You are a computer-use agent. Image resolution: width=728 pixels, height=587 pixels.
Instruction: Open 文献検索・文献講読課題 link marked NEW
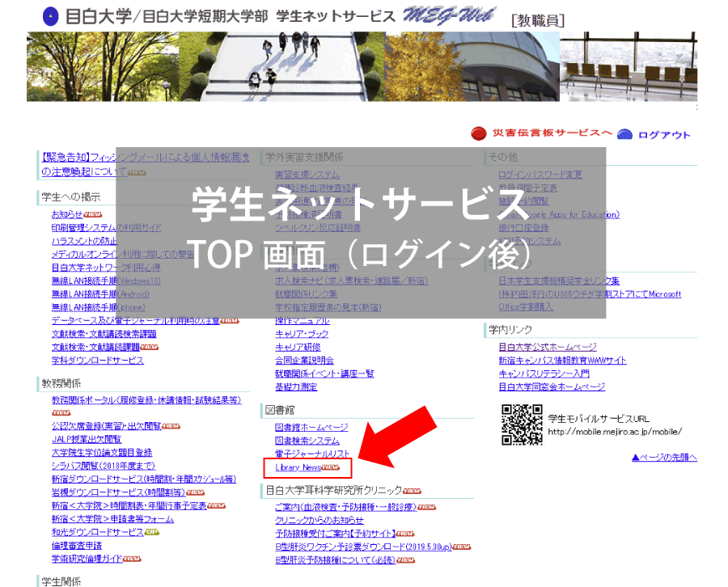point(95,347)
